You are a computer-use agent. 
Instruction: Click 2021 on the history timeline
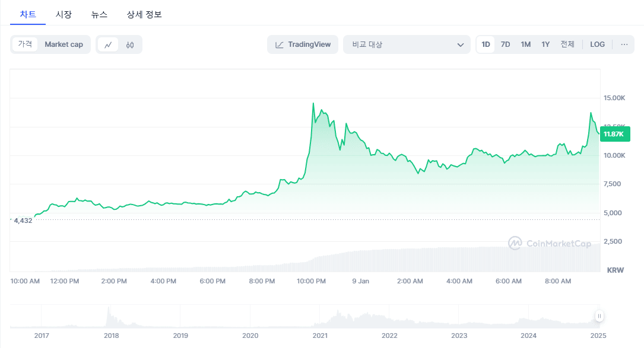[x=320, y=336]
